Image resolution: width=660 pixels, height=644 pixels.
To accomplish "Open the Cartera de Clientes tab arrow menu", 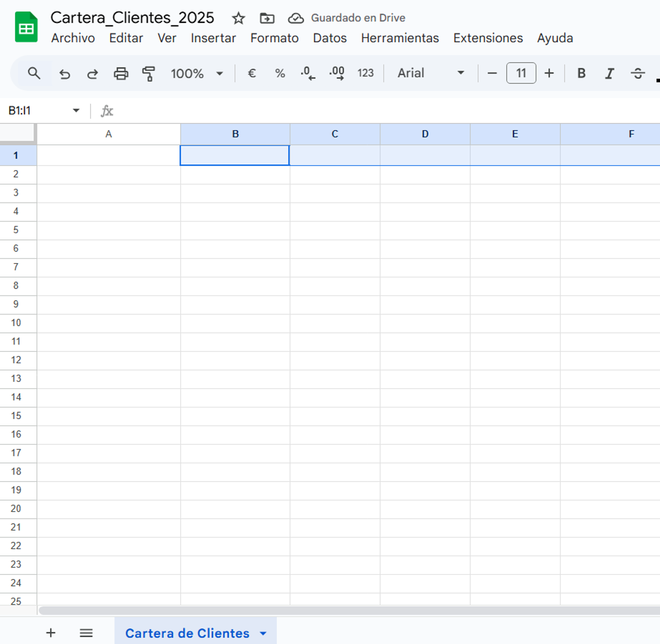I will [263, 633].
